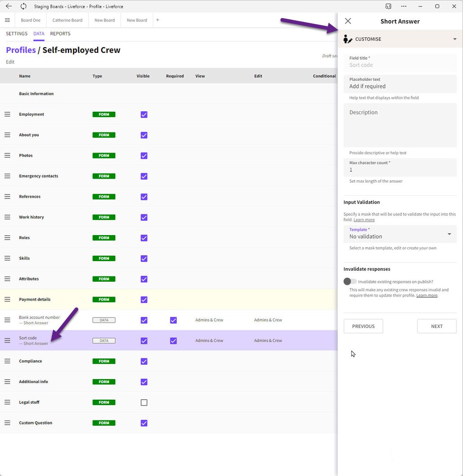Click the sync/refresh icon in the title bar

[22, 6]
